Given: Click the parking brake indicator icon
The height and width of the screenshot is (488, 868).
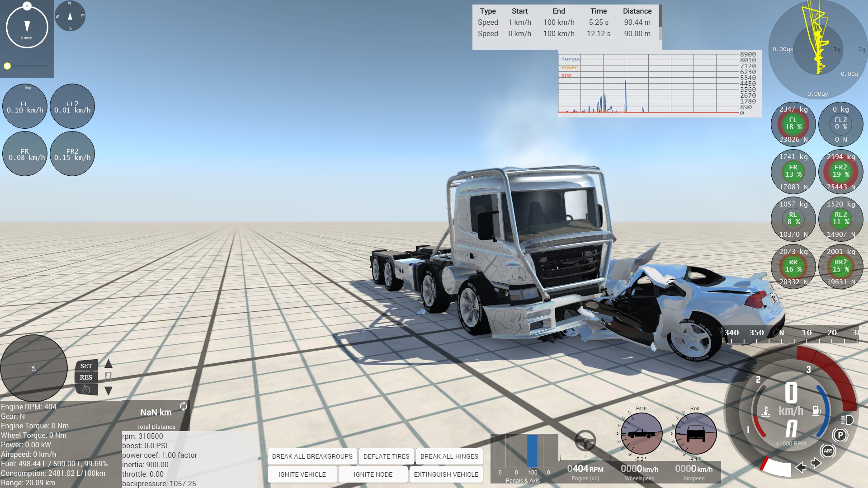Looking at the screenshot, I should [840, 435].
